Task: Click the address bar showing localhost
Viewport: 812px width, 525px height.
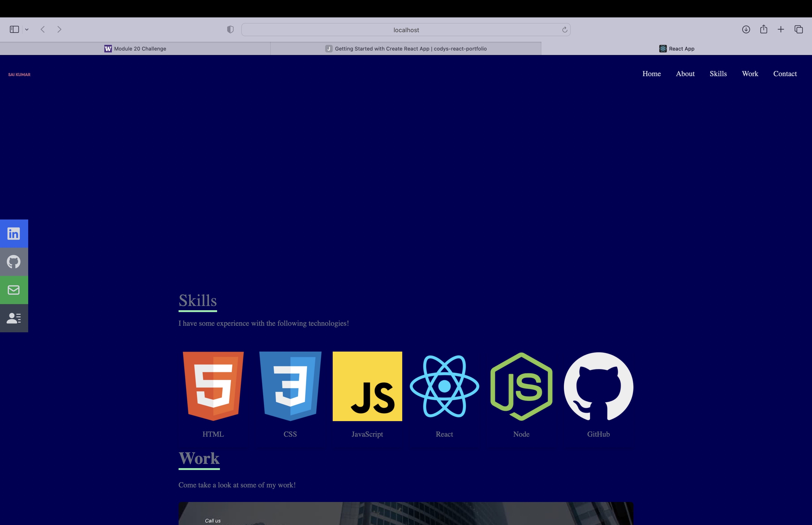Action: [x=406, y=30]
